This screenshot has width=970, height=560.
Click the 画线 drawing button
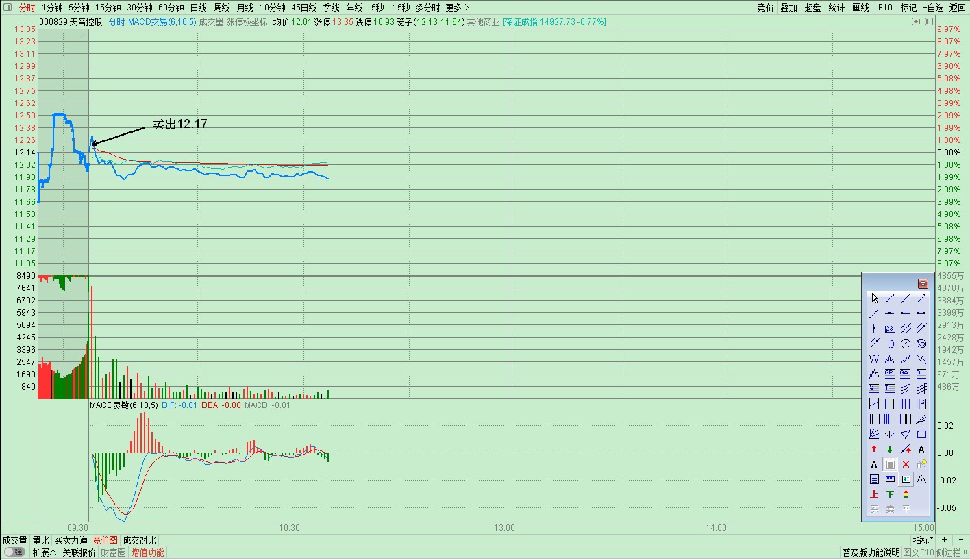[861, 8]
